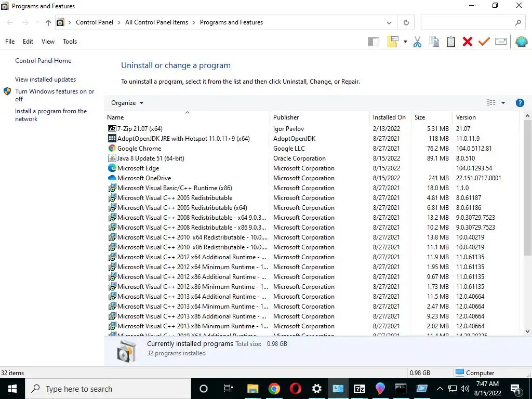The image size is (532, 399).
Task: Select Microsoft Visual C++ 2005 Redistributable (x64)
Action: pyautogui.click(x=312, y=207)
